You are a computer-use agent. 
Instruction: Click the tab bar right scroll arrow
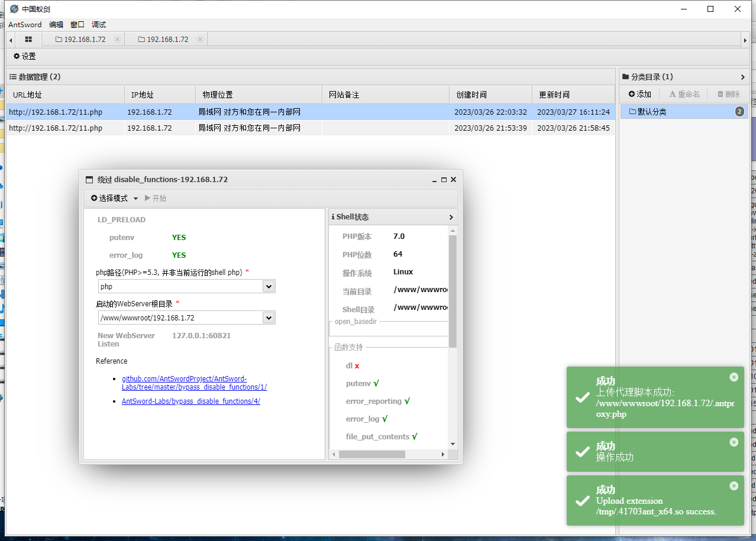[745, 40]
